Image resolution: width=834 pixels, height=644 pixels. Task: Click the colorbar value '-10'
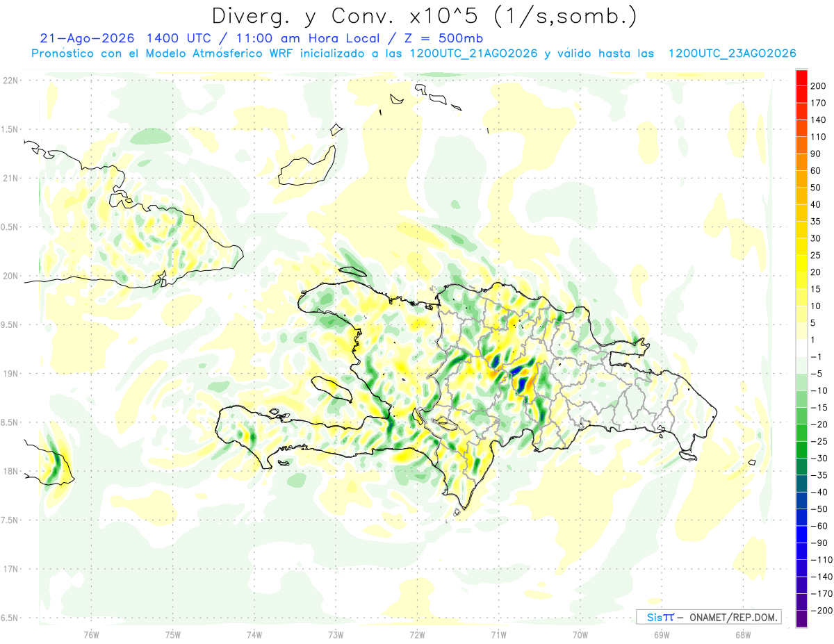click(819, 390)
